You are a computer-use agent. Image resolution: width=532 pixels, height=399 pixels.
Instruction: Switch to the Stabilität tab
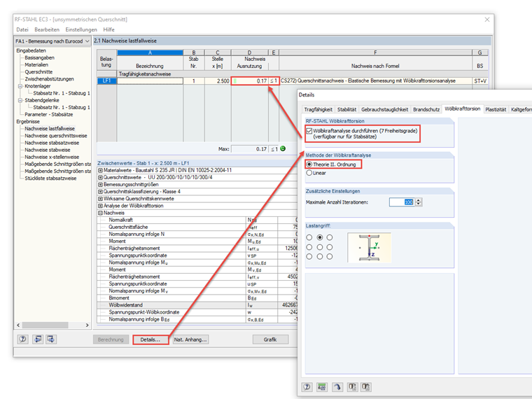click(x=346, y=109)
